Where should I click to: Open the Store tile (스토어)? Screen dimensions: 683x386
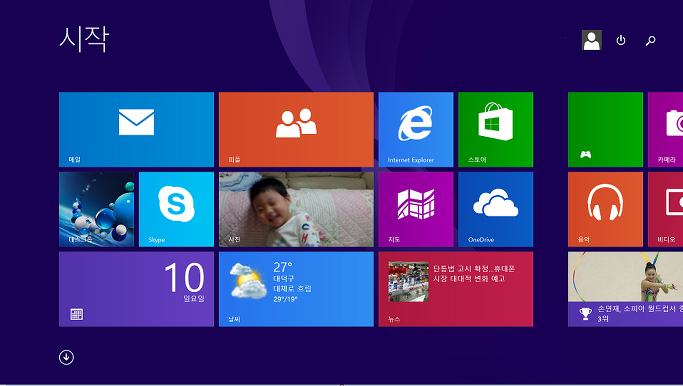point(496,129)
